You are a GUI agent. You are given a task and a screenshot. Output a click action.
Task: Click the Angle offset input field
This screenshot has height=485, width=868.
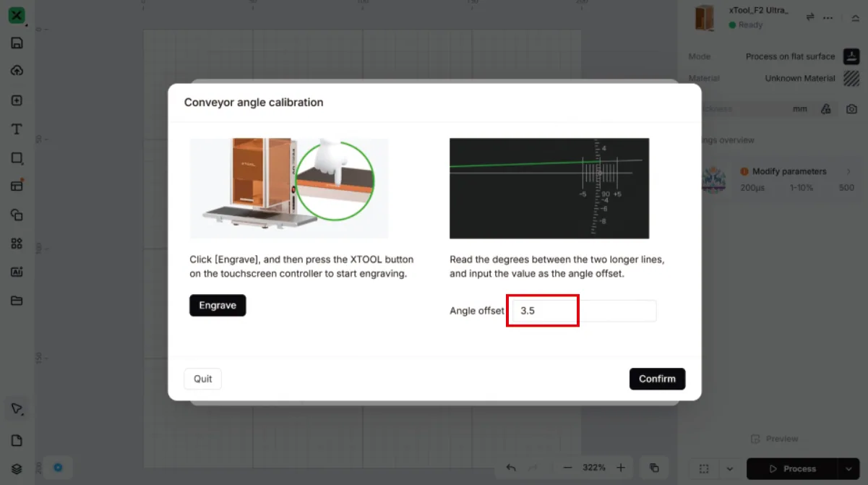(584, 311)
